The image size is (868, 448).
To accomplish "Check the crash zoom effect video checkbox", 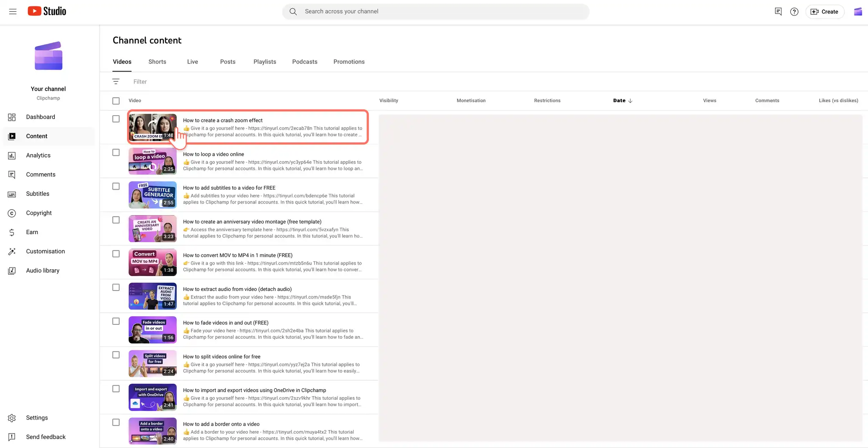I will coord(116,119).
